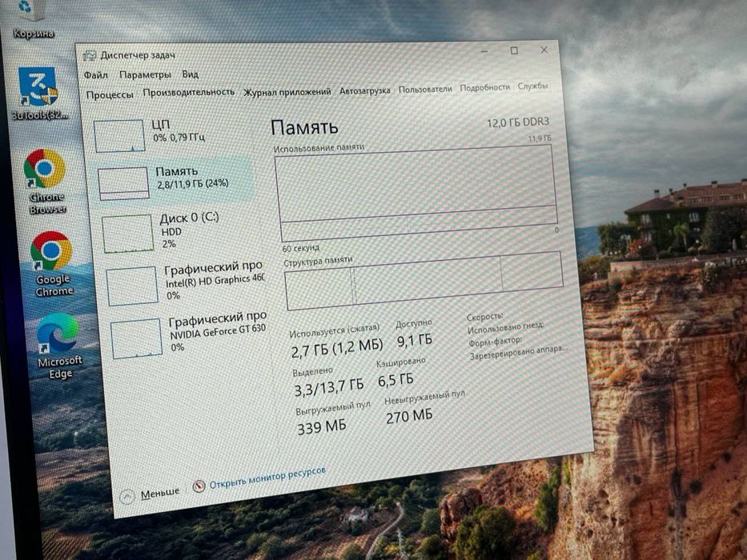Select the Пользователи tab

click(425, 89)
